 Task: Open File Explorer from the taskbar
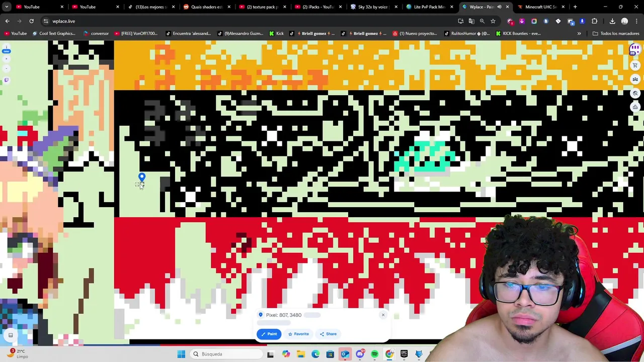click(300, 354)
